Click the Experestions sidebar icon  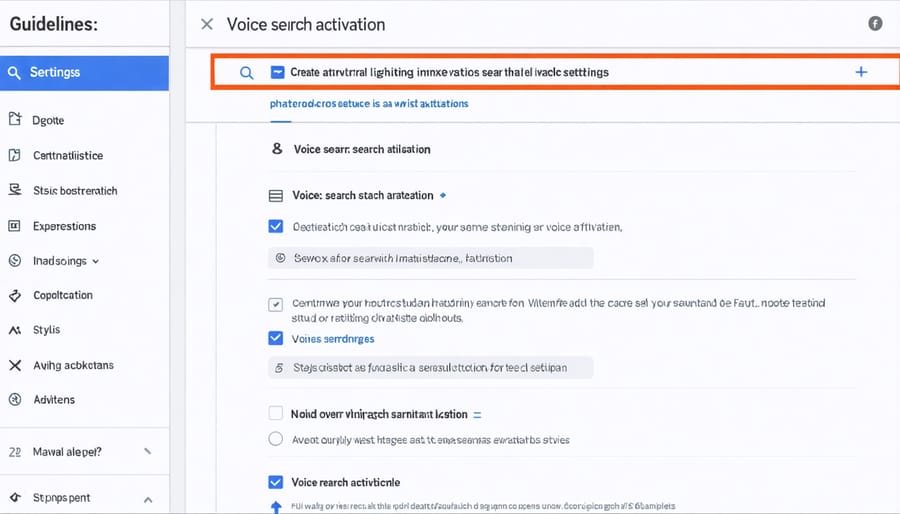point(14,226)
